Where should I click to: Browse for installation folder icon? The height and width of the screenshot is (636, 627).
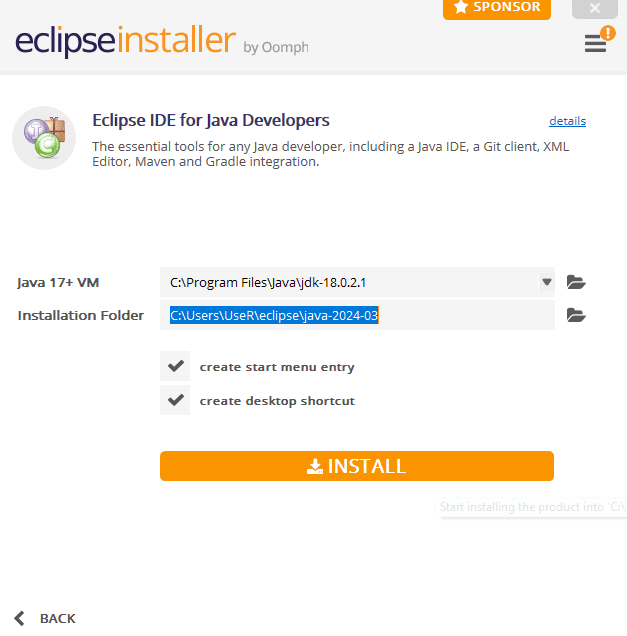(x=576, y=315)
